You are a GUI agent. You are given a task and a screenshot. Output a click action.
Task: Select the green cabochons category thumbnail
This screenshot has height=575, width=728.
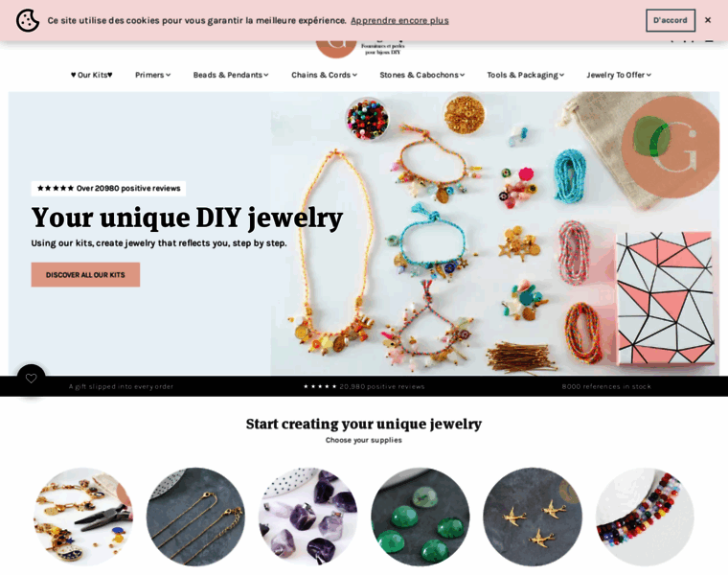tap(421, 517)
